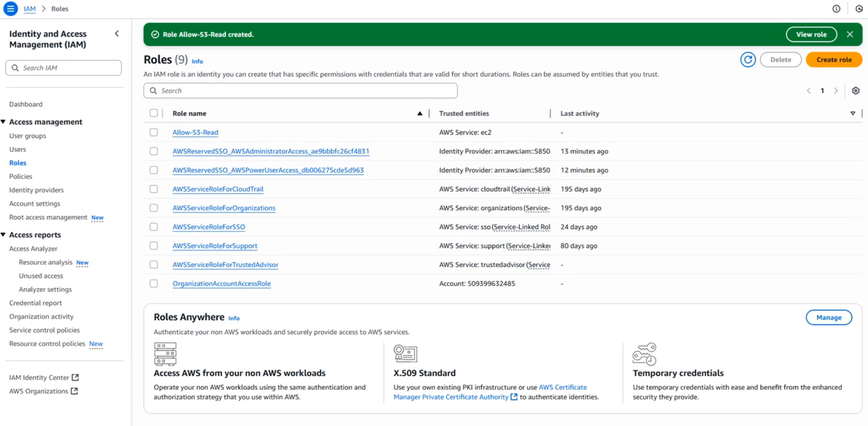This screenshot has width=868, height=426.
Task: Open Policies in sidebar
Action: [x=21, y=176]
